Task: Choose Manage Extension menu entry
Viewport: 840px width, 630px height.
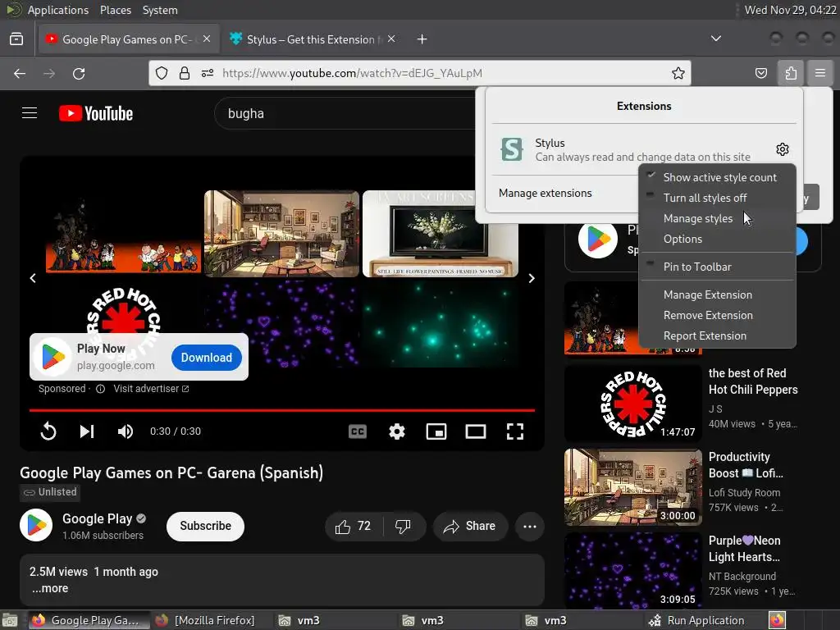Action: coord(717,294)
